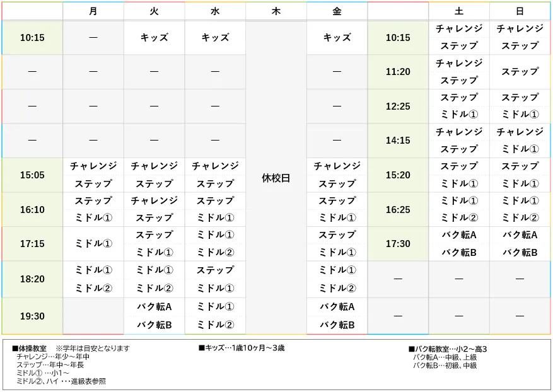
Task: Select the 月 column header
Action: (93, 11)
